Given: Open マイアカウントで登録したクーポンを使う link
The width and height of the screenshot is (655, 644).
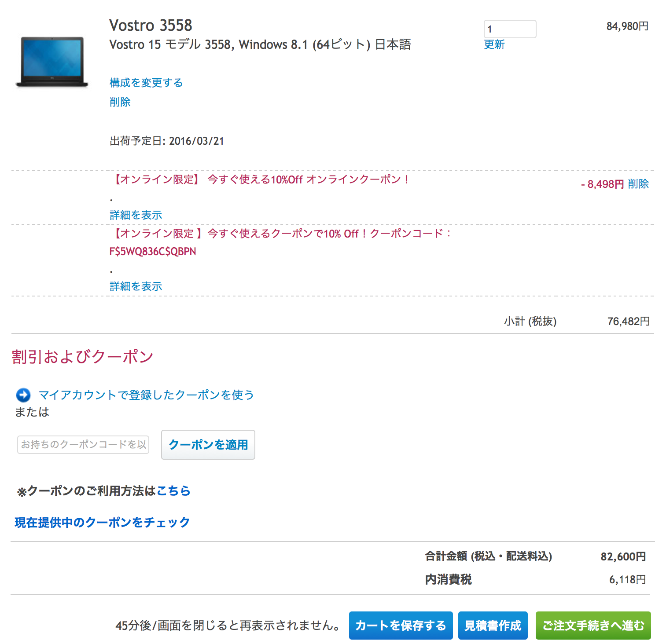Looking at the screenshot, I should pyautogui.click(x=146, y=395).
